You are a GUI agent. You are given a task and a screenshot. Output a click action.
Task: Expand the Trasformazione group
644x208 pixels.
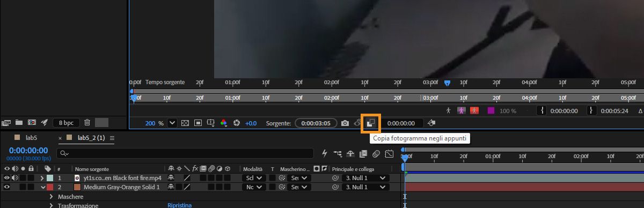(51, 205)
